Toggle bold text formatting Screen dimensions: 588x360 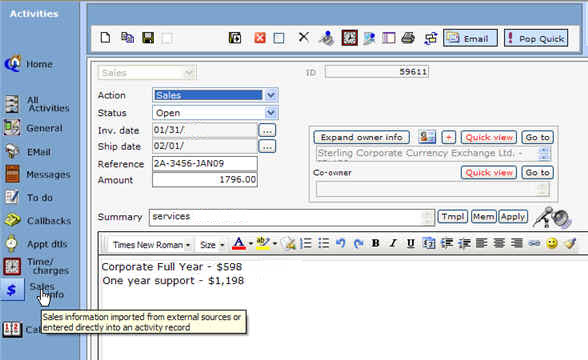375,244
